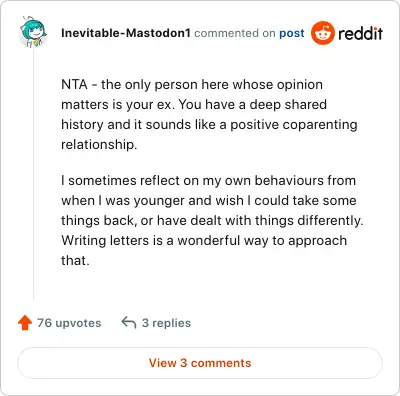This screenshot has width=400, height=396.
Task: Click the Reddit Snoo logo icon
Action: click(x=322, y=33)
